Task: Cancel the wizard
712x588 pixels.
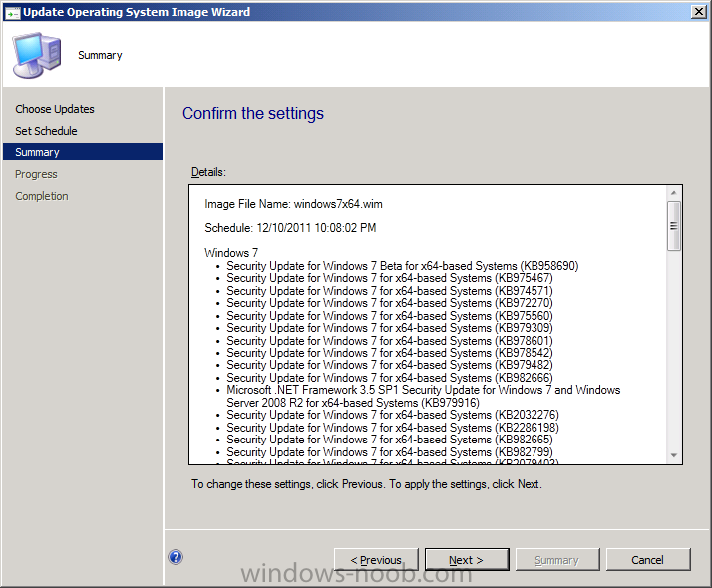Action: 648,560
